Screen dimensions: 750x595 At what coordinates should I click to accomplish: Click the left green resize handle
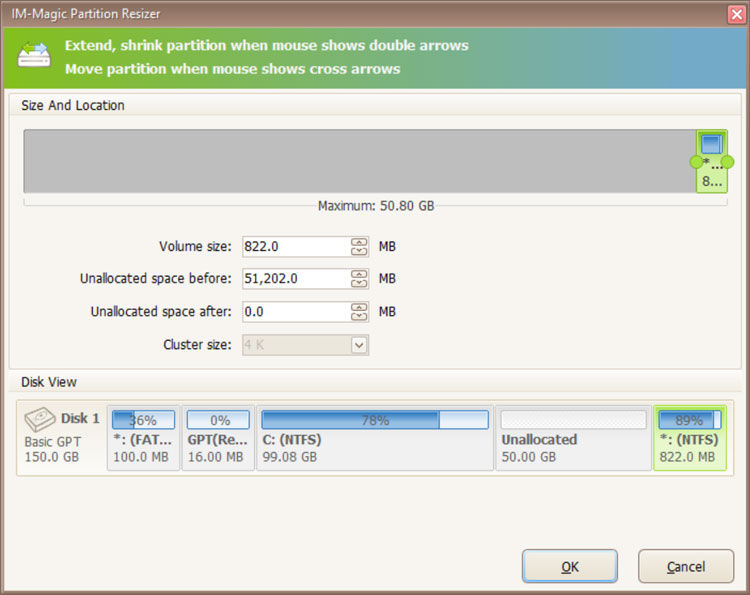696,162
